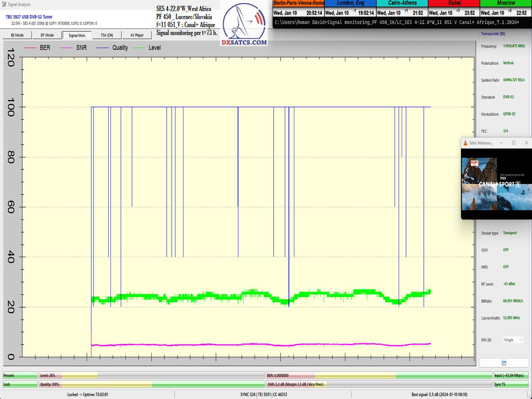Click the Canal+ Sport video preview
The width and height of the screenshot is (532, 399).
(x=496, y=184)
